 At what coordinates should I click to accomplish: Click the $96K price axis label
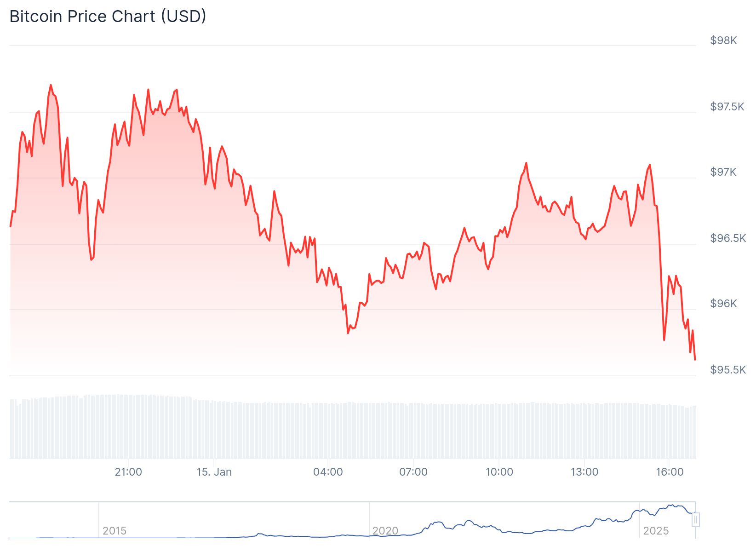(x=723, y=304)
